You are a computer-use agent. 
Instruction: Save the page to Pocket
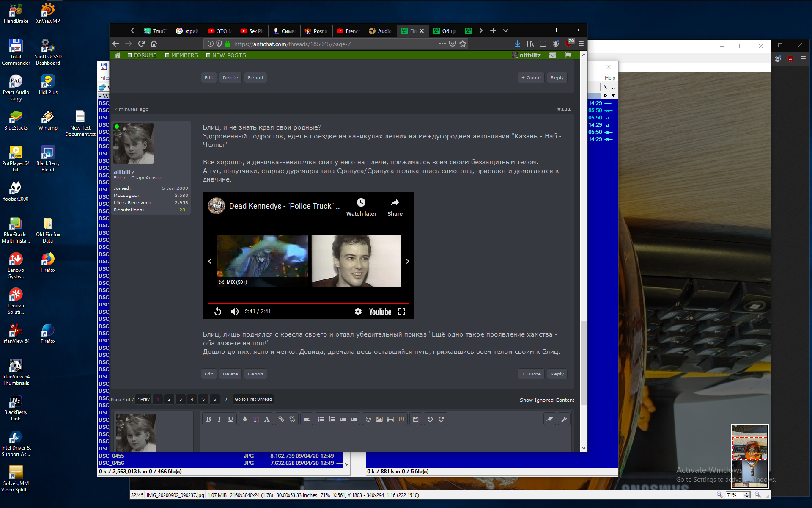point(453,44)
